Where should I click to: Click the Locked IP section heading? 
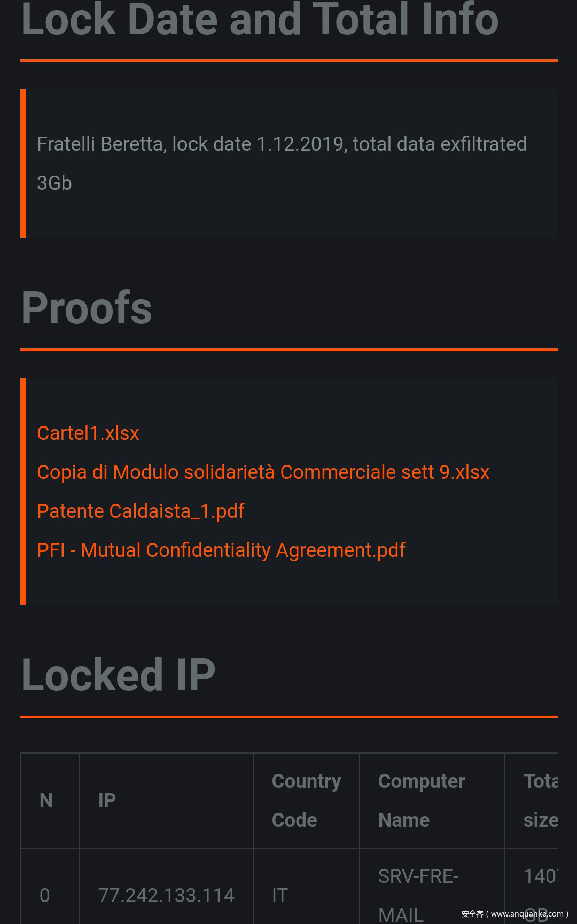(118, 675)
